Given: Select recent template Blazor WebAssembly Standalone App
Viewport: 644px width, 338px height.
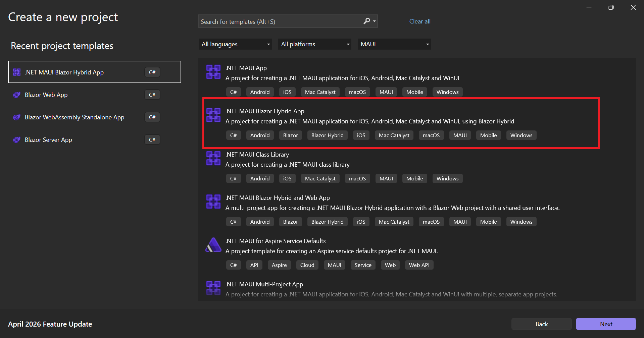Looking at the screenshot, I should [95, 117].
